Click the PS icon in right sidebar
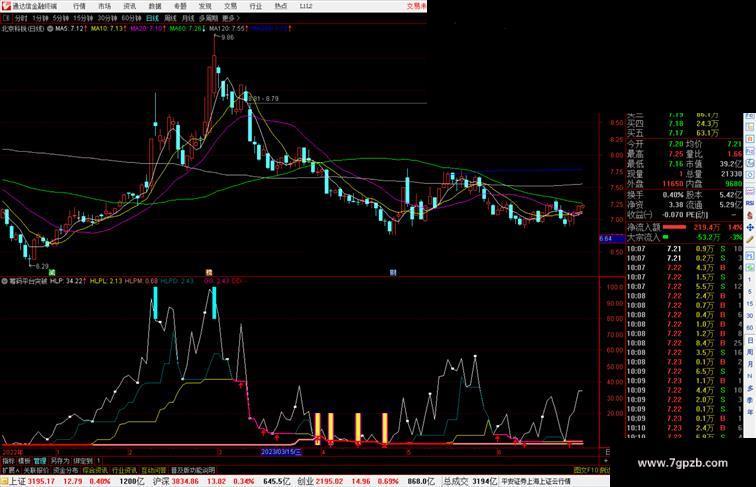This screenshot has width=756, height=487. point(750,256)
